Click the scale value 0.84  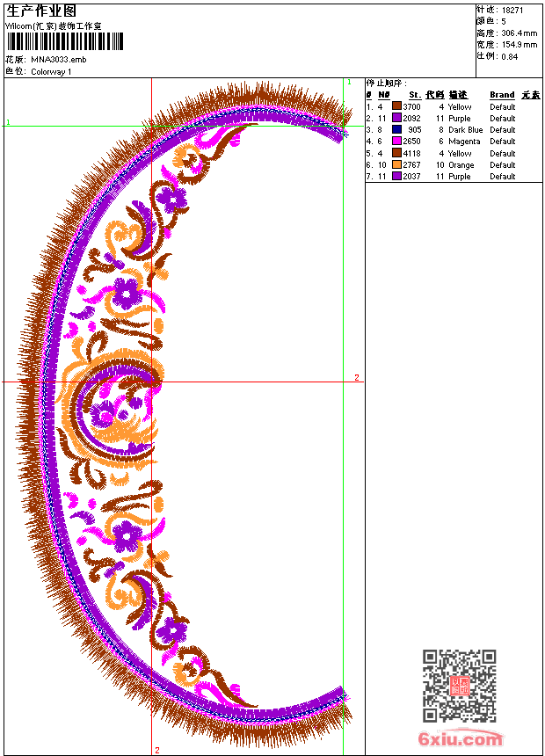(x=509, y=56)
